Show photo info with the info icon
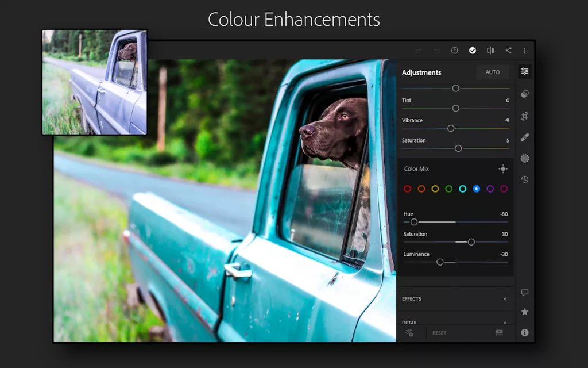 (x=525, y=333)
